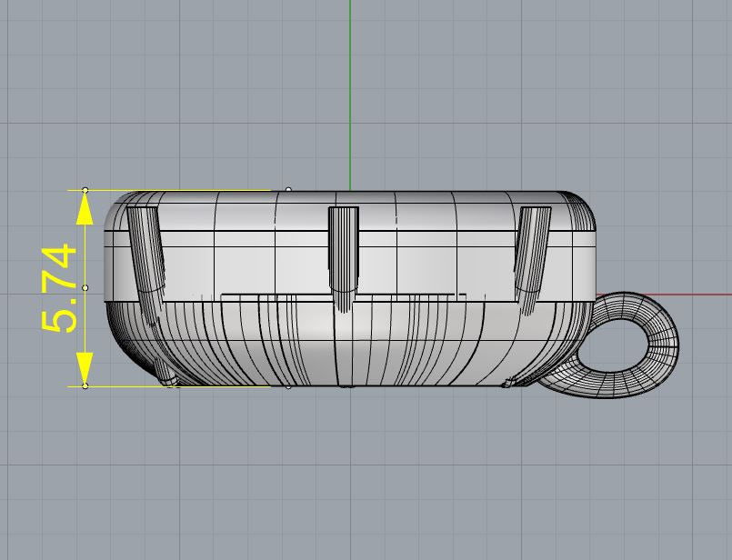
Task: Select the yellow 5.74 dimension text
Action: click(58, 288)
